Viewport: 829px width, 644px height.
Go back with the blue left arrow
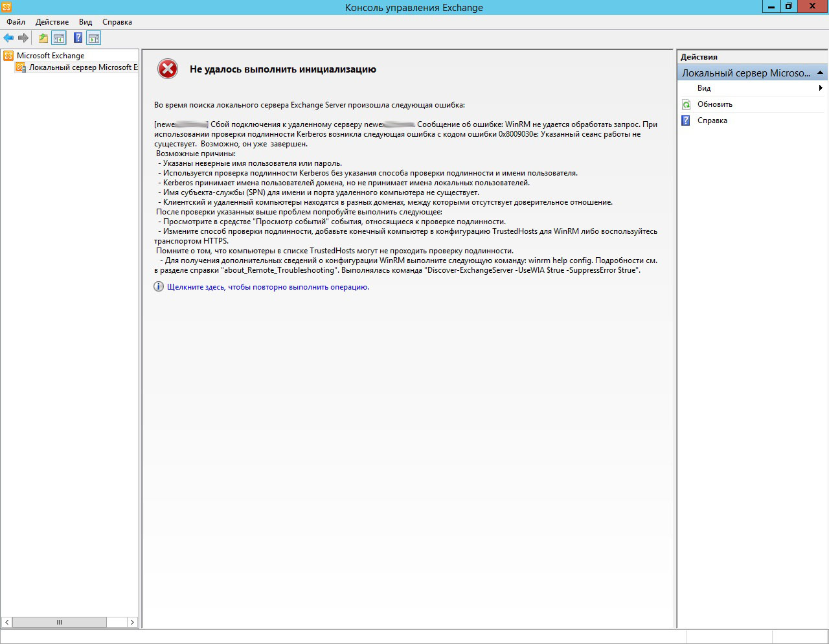tap(8, 38)
